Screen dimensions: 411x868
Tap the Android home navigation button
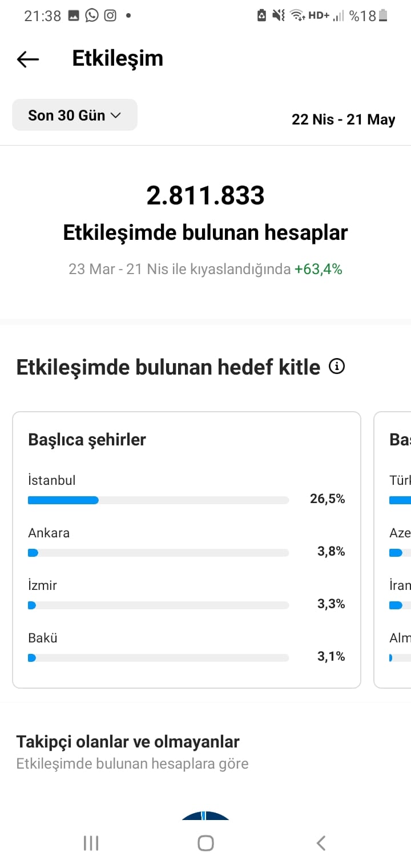(205, 843)
